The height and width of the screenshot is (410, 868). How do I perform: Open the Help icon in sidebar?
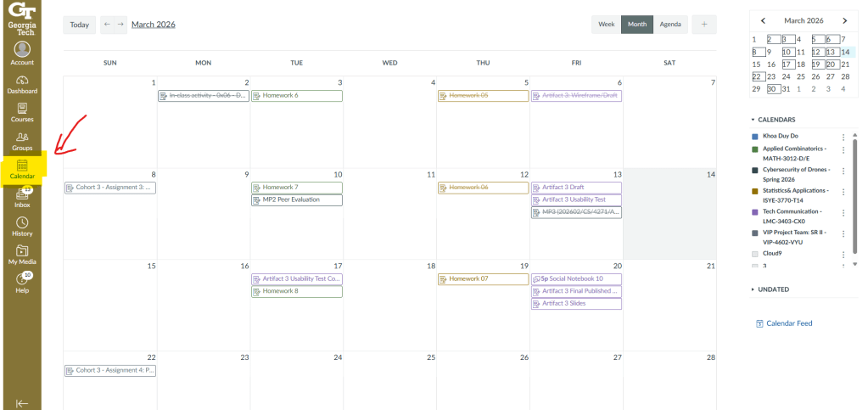[x=22, y=278]
